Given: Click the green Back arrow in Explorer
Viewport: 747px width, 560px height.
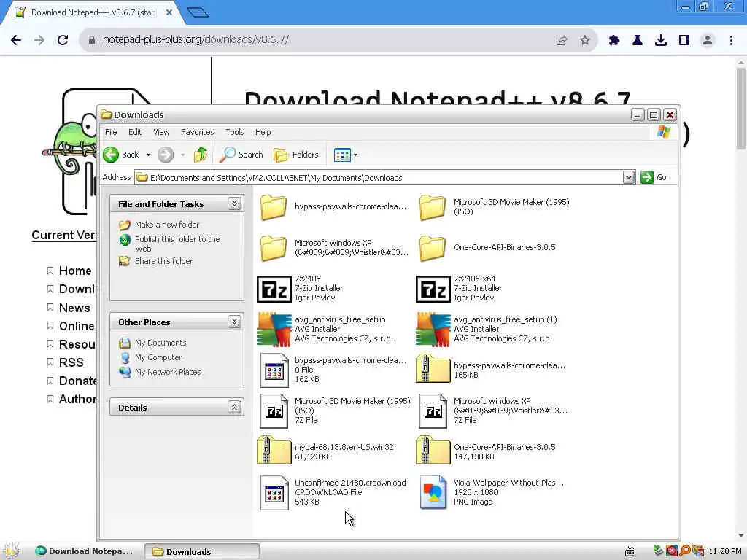Looking at the screenshot, I should tap(111, 155).
